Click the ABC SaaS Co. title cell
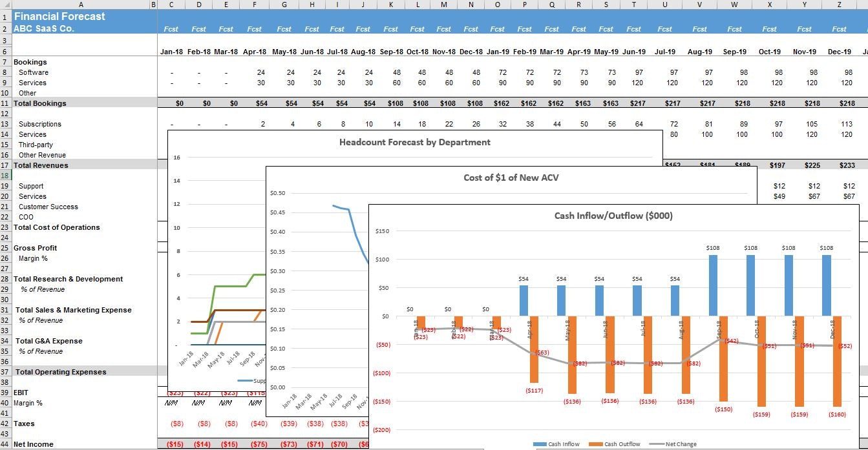The height and width of the screenshot is (450, 868). 43,28
